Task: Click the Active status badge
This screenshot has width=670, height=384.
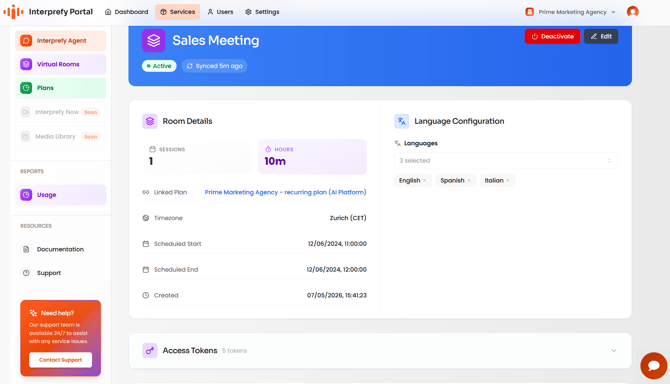Action: tap(159, 66)
